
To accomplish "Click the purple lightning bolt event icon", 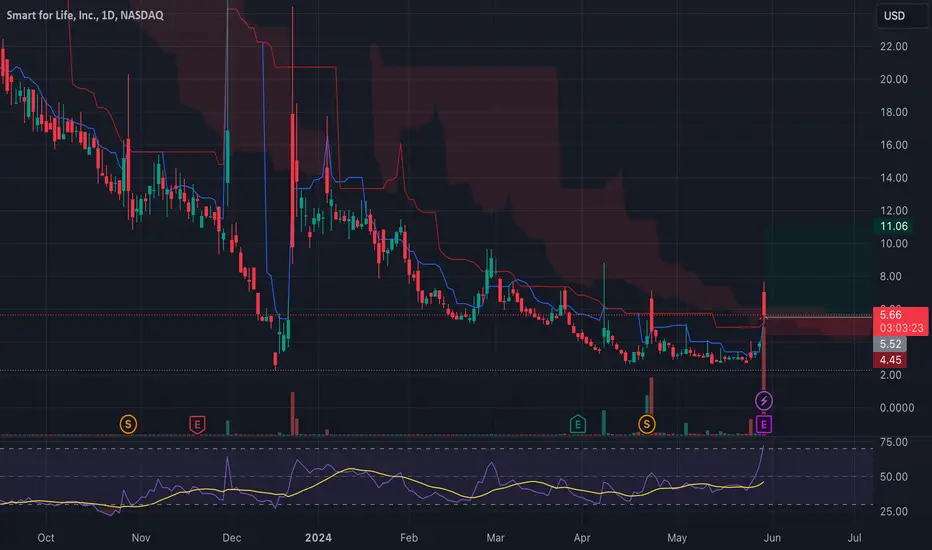I will pyautogui.click(x=764, y=401).
